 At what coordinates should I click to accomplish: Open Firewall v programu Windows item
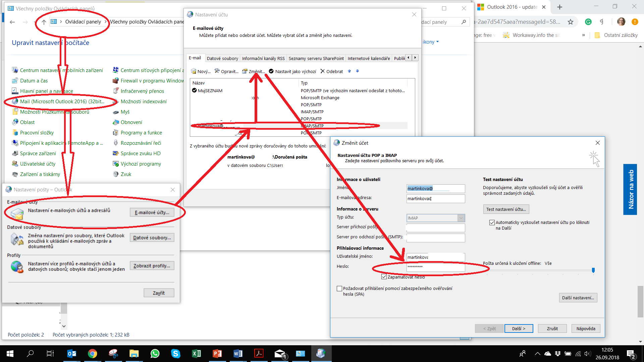tap(148, 80)
